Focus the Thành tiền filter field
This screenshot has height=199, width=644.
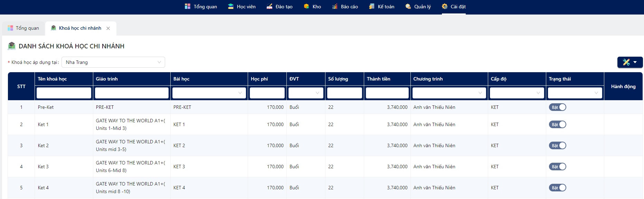tap(387, 93)
